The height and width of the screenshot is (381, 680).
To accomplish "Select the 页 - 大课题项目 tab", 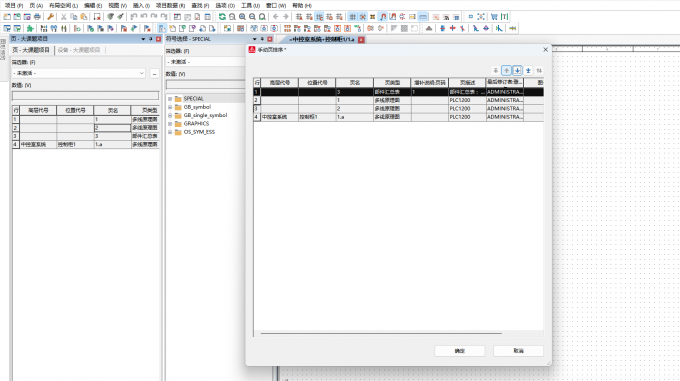I will click(31, 50).
